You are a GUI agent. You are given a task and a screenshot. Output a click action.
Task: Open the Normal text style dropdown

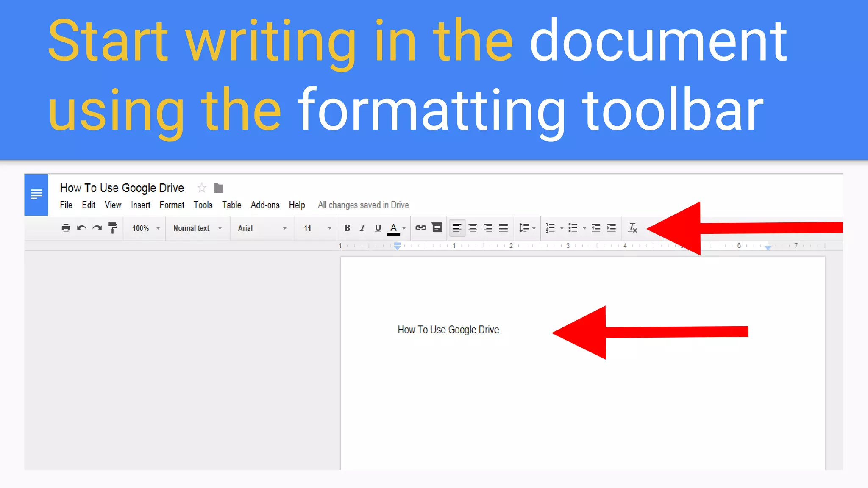[x=198, y=228]
